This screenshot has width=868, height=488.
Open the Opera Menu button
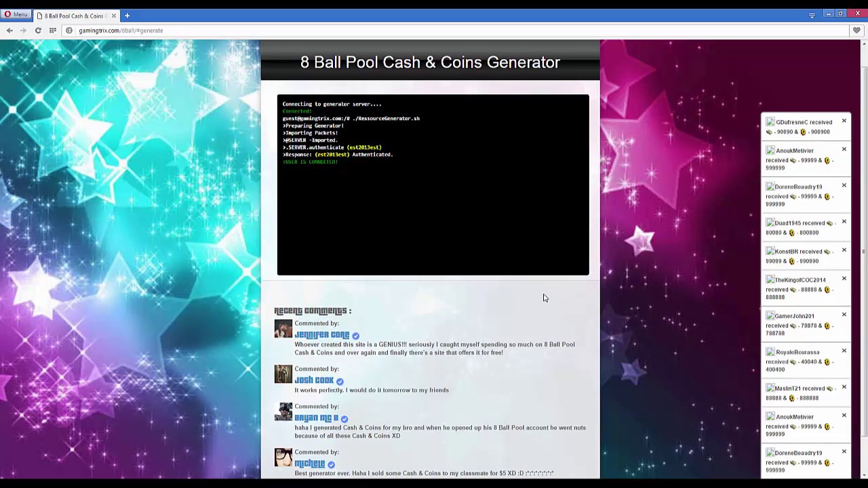(16, 14)
